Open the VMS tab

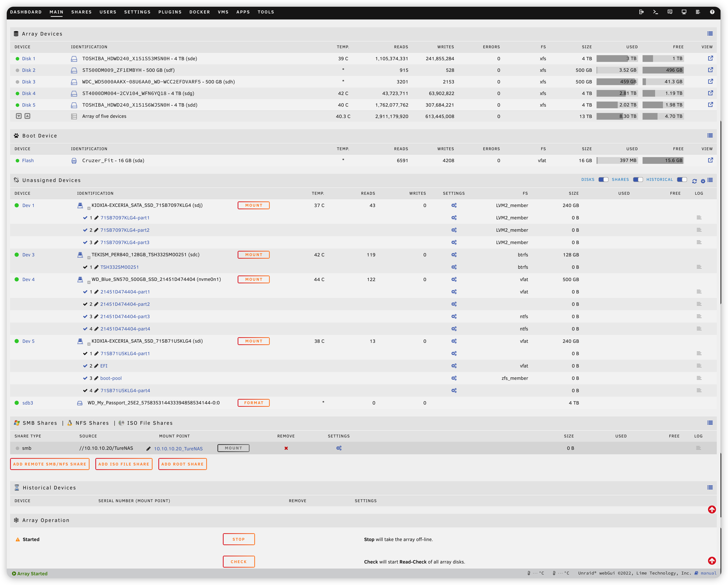223,12
